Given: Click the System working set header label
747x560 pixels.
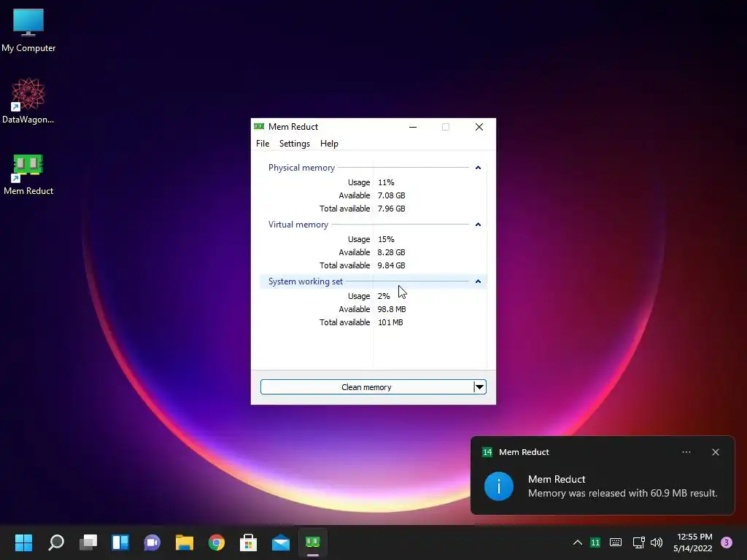Looking at the screenshot, I should pyautogui.click(x=306, y=281).
